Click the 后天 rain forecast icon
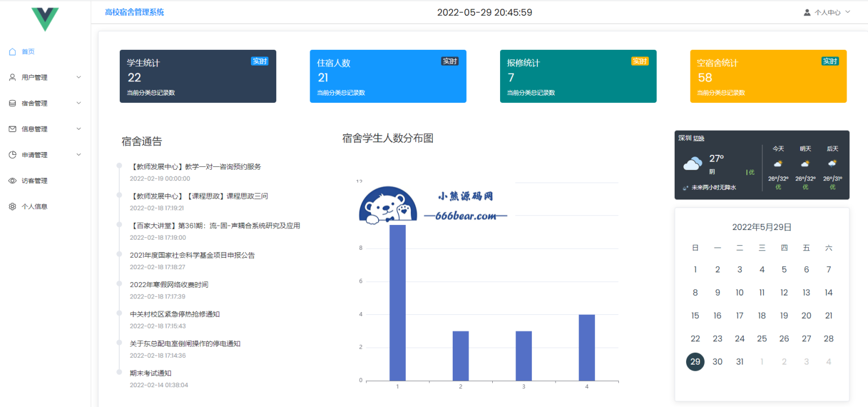The height and width of the screenshot is (407, 868). click(x=832, y=163)
